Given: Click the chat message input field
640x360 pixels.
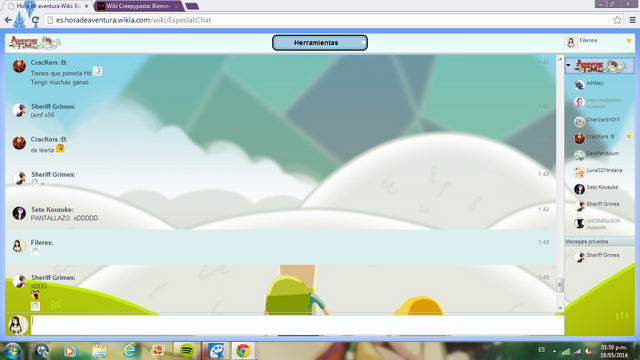Looking at the screenshot, I should coord(298,325).
